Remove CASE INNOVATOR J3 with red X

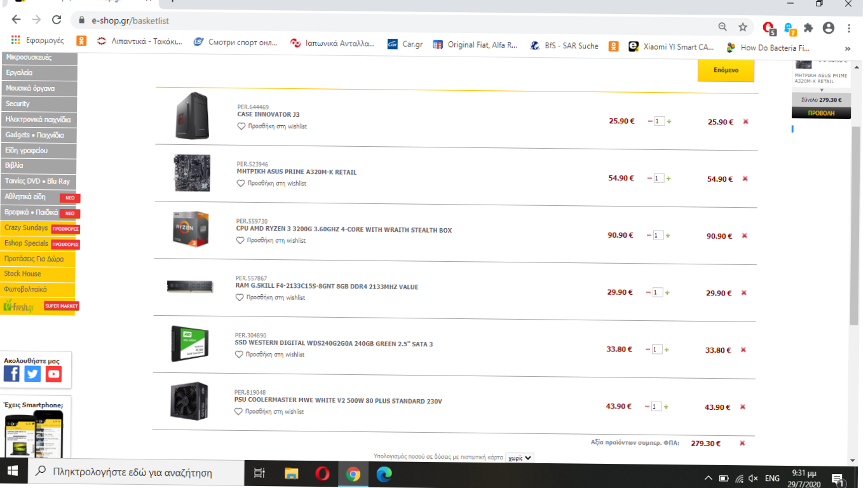745,121
